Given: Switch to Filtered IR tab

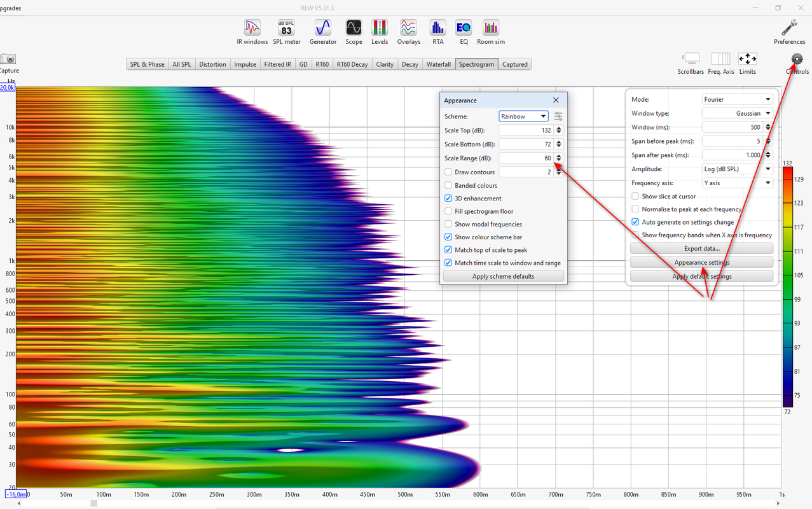Looking at the screenshot, I should point(278,64).
